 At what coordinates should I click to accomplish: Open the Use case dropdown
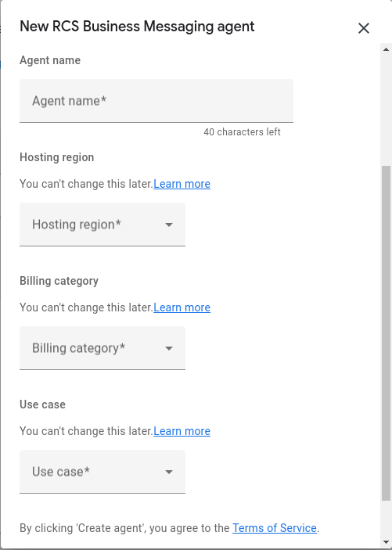(102, 472)
